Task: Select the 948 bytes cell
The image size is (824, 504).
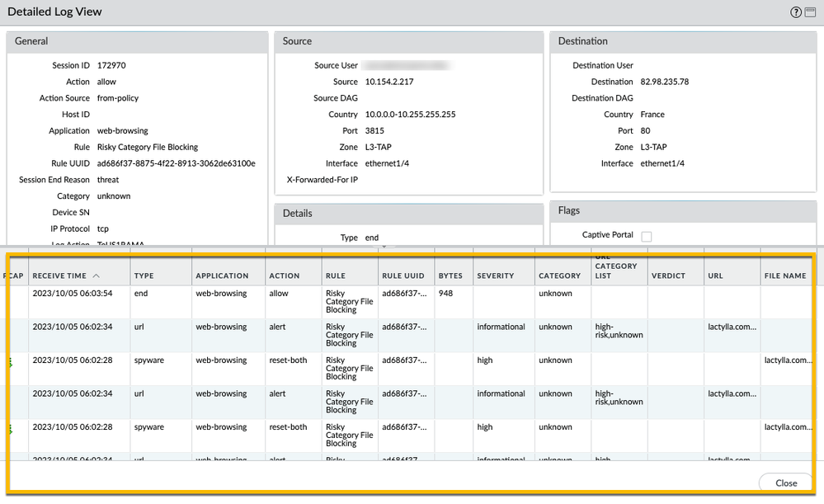Action: (x=445, y=294)
